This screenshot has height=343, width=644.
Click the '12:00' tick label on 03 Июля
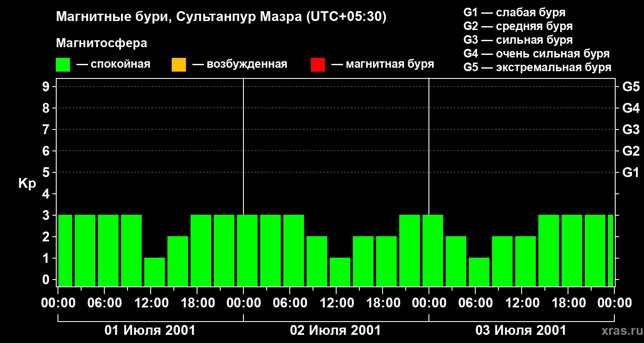tap(522, 303)
